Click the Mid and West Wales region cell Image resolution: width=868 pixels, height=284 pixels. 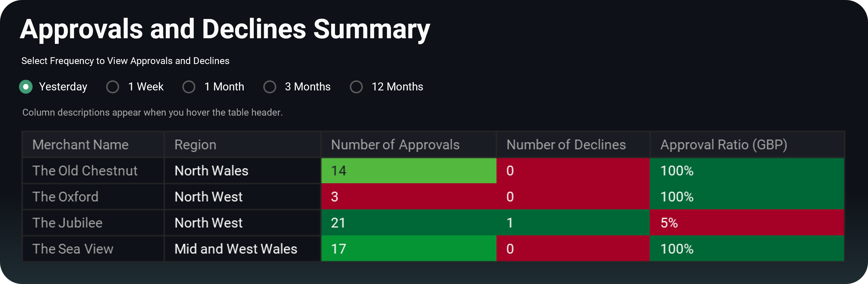236,249
